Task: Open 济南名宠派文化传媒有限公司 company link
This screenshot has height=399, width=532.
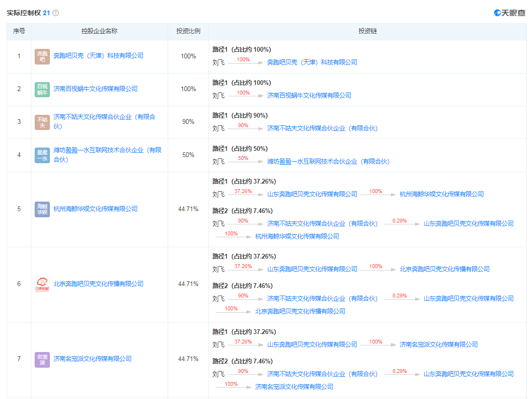Action: click(93, 359)
